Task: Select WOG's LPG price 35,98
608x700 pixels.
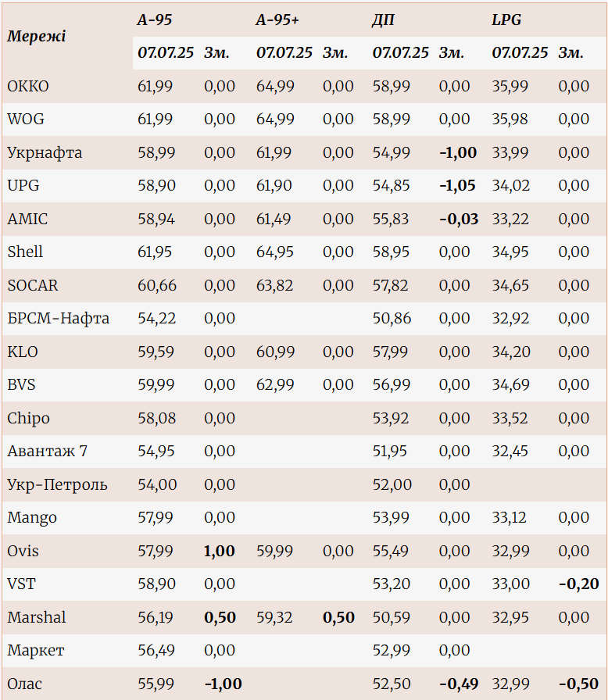Action: click(x=510, y=120)
